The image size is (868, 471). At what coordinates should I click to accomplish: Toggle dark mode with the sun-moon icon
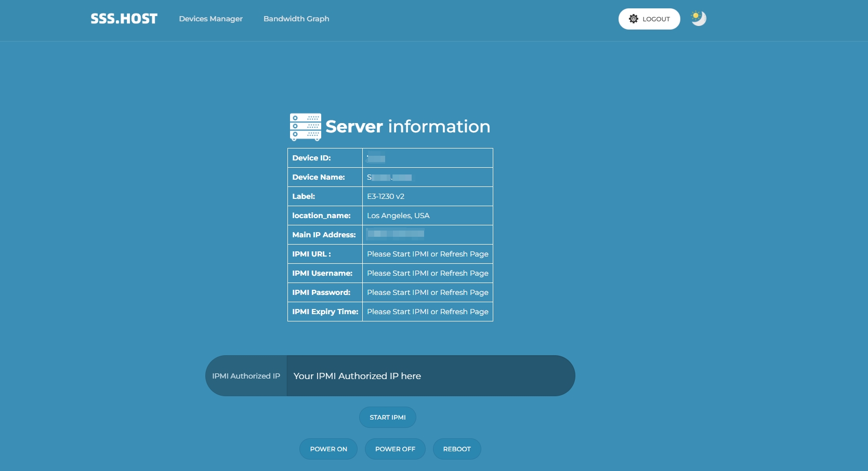(x=698, y=18)
